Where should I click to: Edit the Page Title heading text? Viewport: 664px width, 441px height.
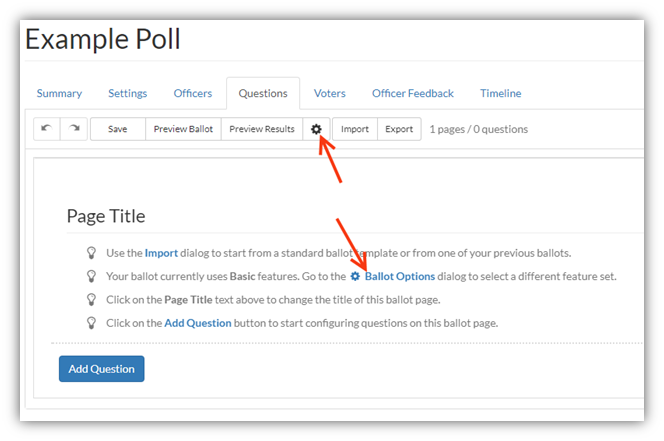[106, 216]
